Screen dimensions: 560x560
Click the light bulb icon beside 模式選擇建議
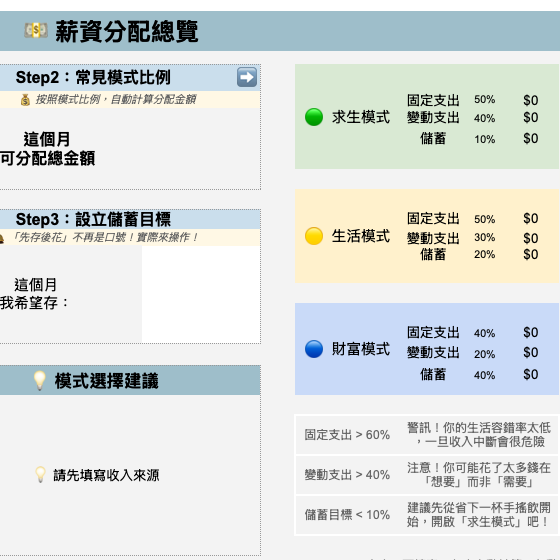(40, 380)
